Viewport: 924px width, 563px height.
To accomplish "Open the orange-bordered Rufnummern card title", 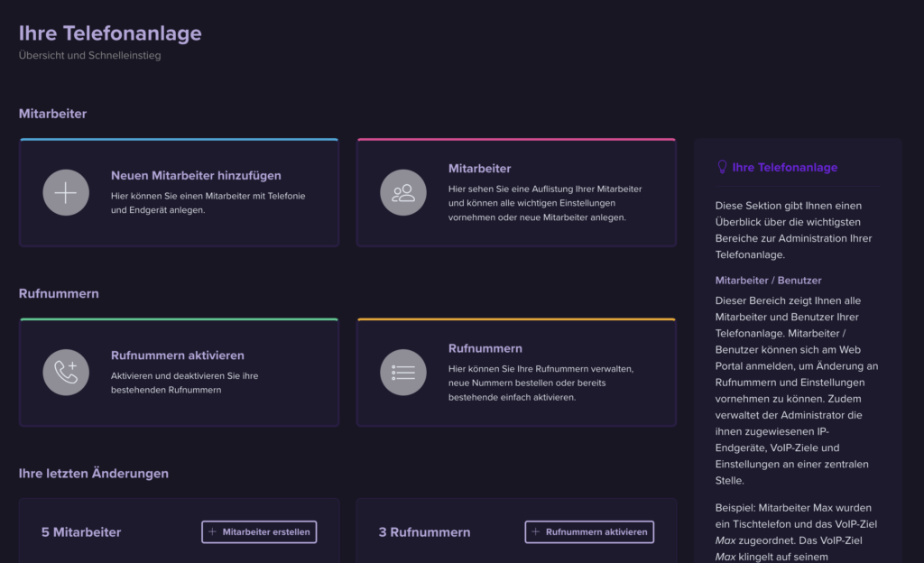I will pyautogui.click(x=485, y=348).
